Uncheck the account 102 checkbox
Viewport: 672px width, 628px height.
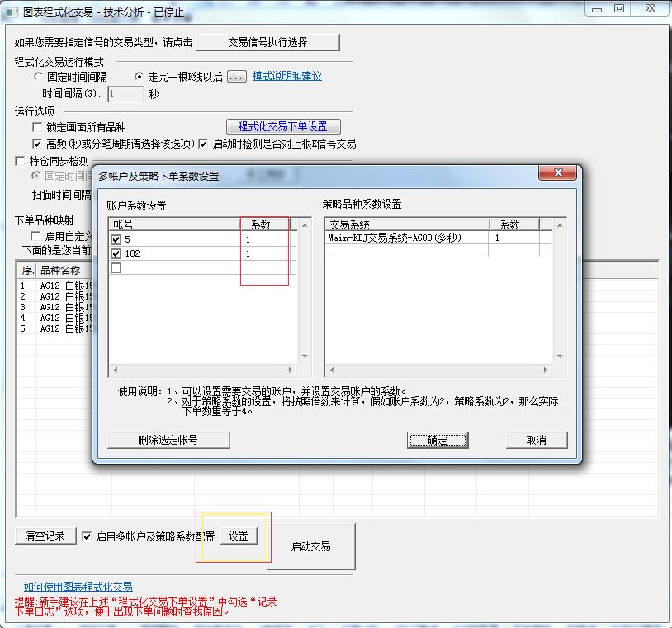(116, 253)
